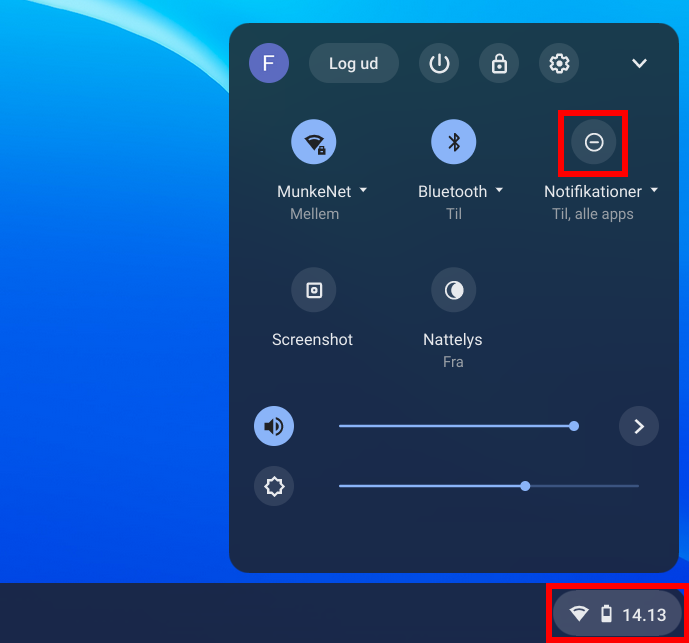Click the brightness slider track

(488, 486)
